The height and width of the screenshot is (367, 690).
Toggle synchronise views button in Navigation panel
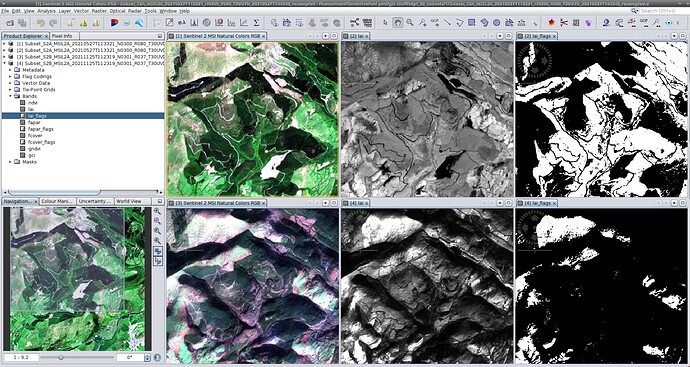point(158,251)
